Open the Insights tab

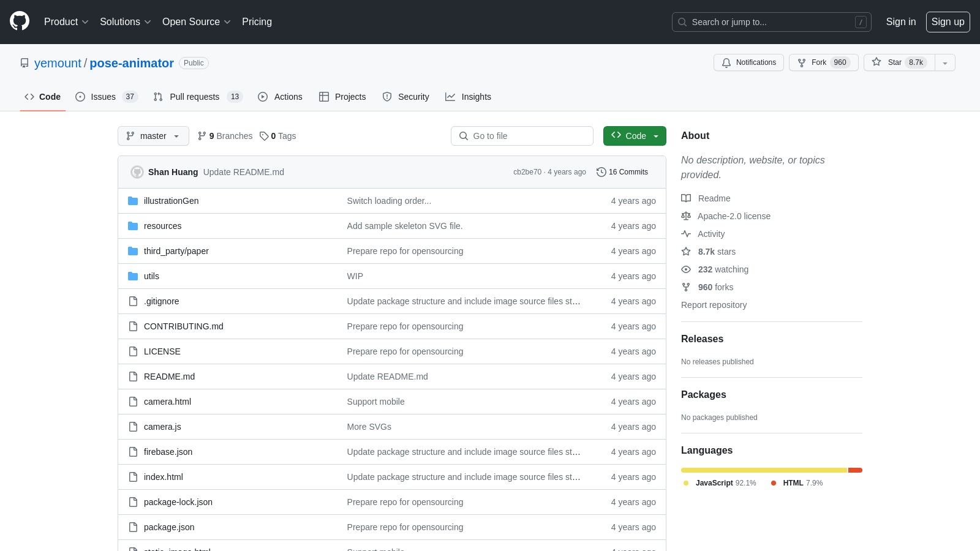[x=468, y=97]
